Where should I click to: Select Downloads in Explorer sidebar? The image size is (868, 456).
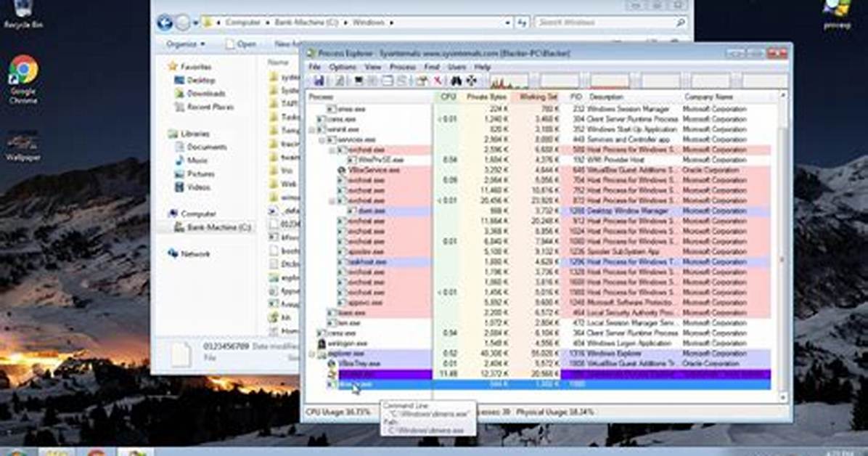[200, 94]
